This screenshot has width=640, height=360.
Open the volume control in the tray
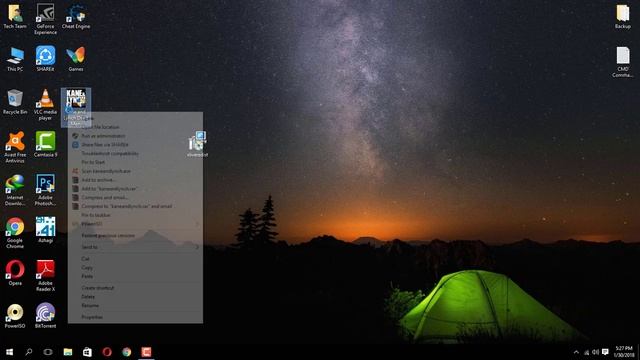tap(596, 352)
